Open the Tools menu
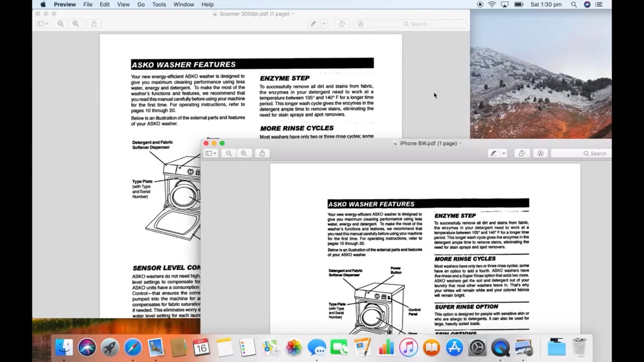Image resolution: width=644 pixels, height=362 pixels. tap(159, 5)
